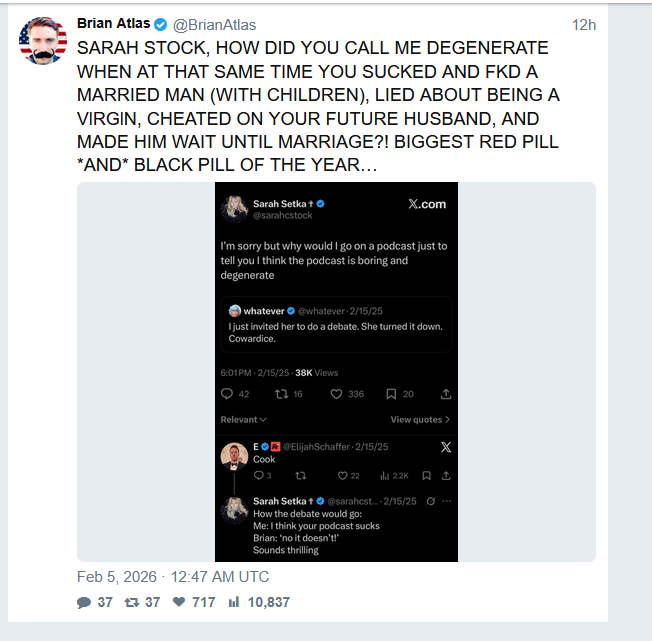Click the 12h timestamp link
This screenshot has height=641, width=652.
pos(583,24)
